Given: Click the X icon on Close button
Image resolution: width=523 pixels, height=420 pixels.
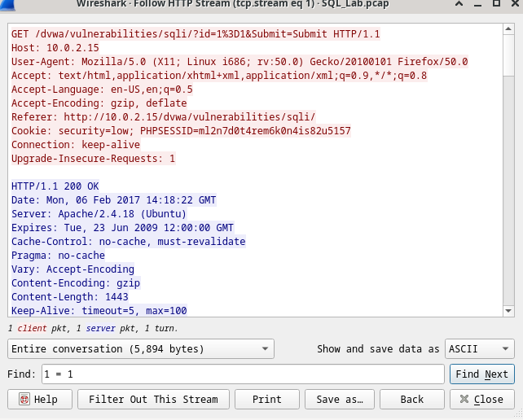Looking at the screenshot, I should click(464, 399).
